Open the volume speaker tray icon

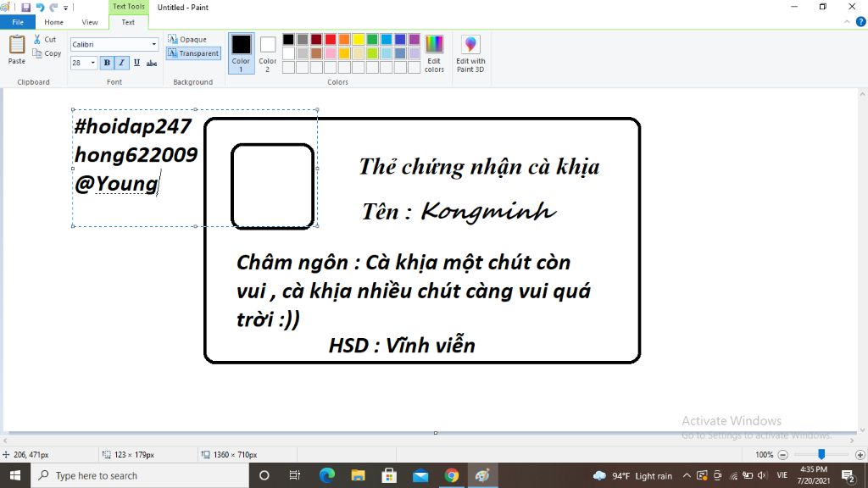[x=763, y=475]
